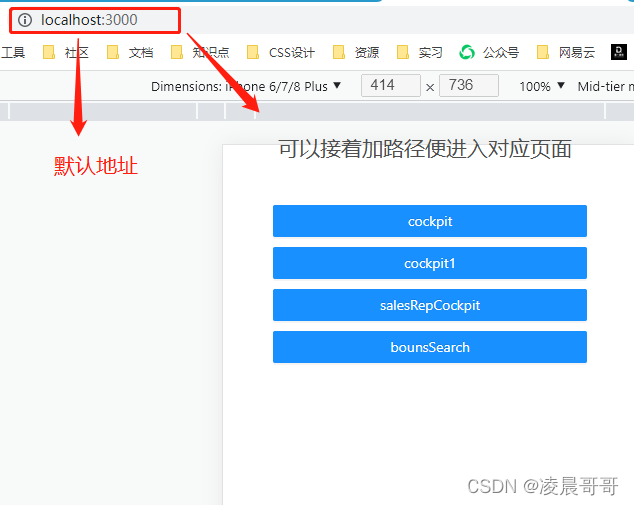
Task: Open the 社区 bookmark folder
Action: point(66,53)
